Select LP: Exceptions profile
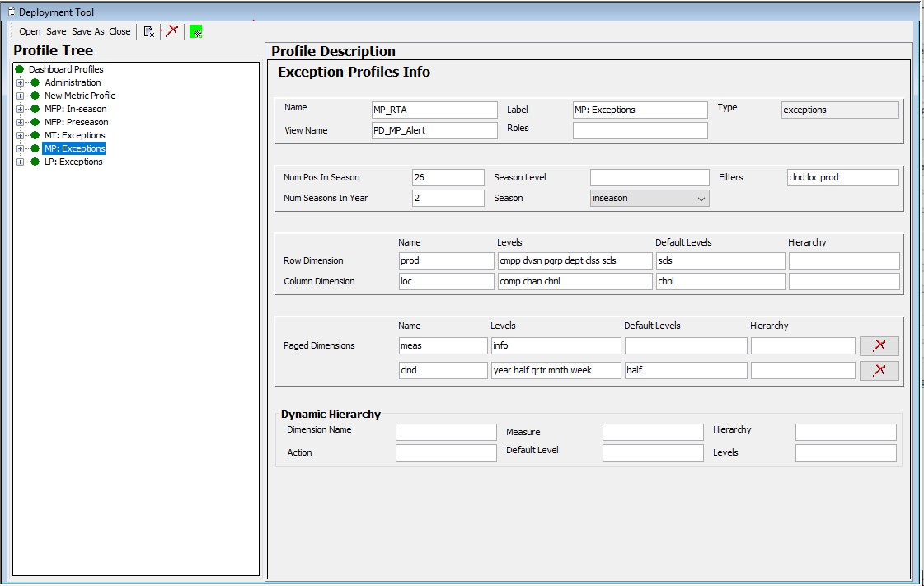This screenshot has width=924, height=586. click(x=73, y=162)
